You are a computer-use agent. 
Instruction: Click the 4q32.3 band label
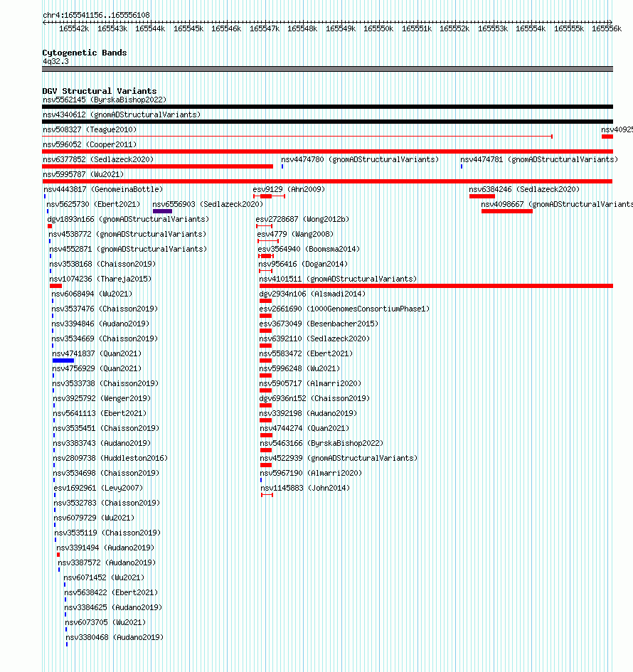(x=55, y=61)
